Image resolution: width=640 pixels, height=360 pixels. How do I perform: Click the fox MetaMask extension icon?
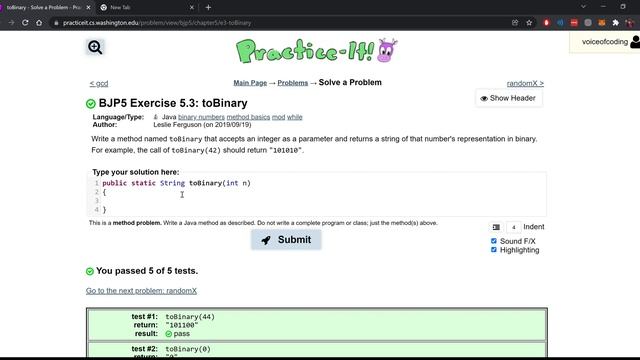[x=602, y=23]
